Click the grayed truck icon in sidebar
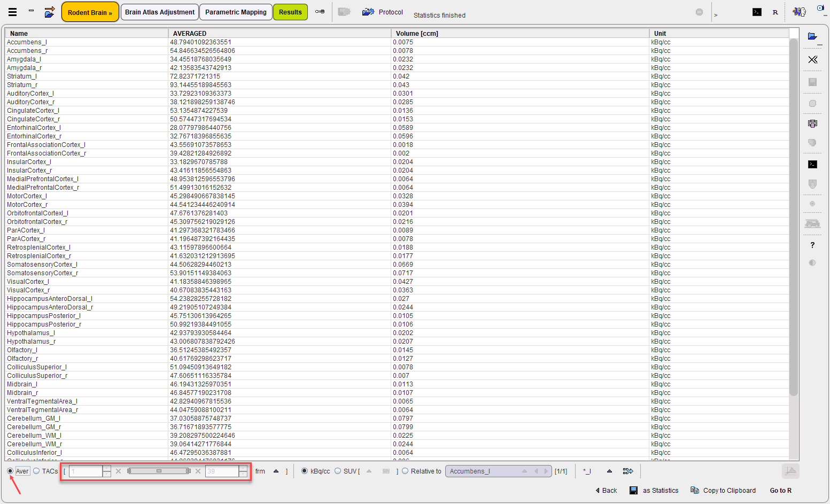830x504 pixels. [x=812, y=223]
